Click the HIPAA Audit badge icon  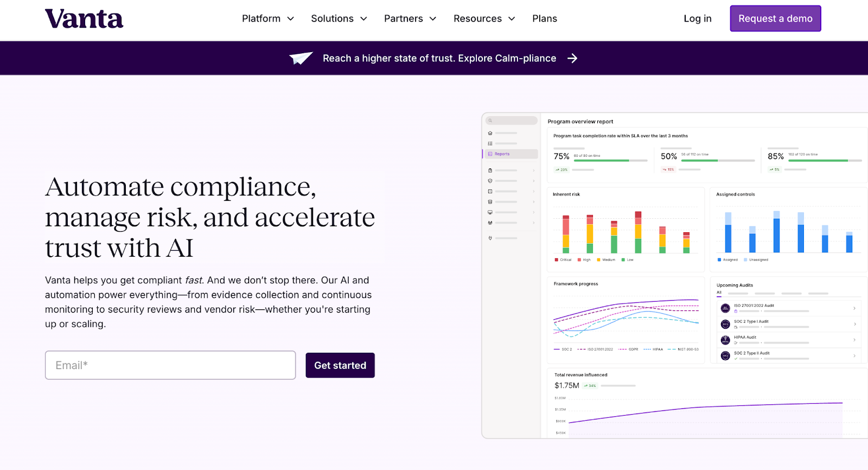tap(725, 340)
